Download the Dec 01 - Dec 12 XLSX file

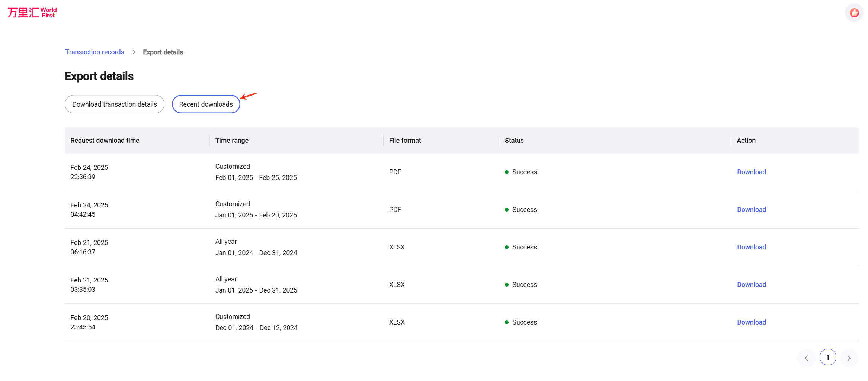click(x=751, y=322)
